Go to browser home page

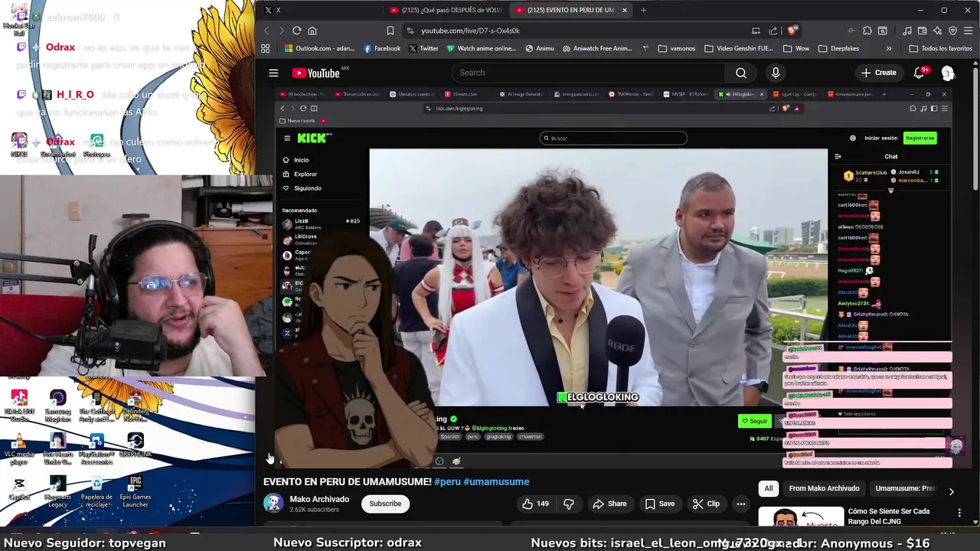coord(312,31)
